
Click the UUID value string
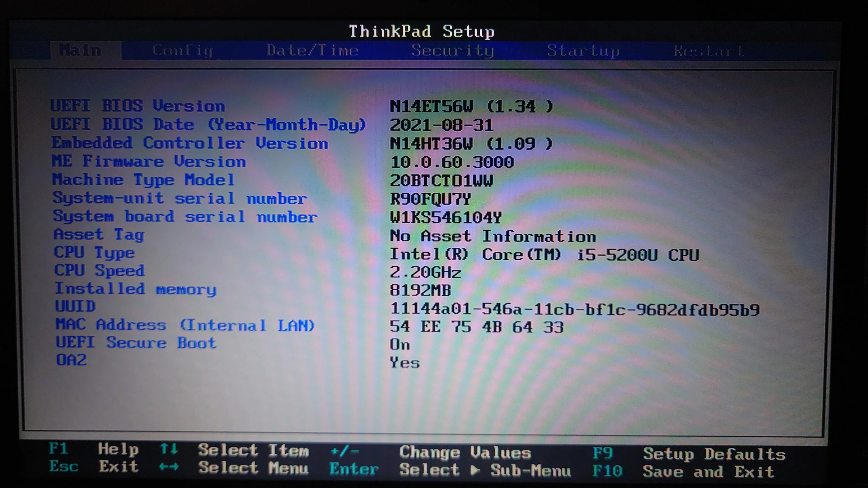click(x=575, y=309)
